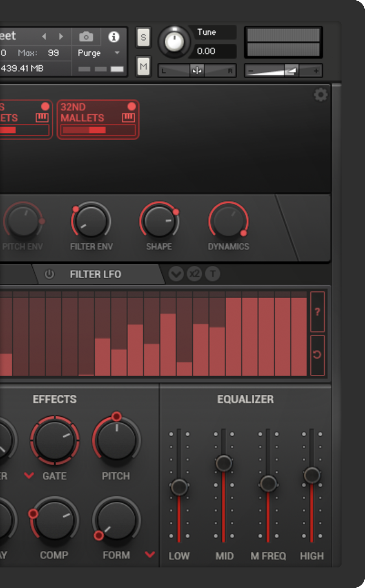Screen dimensions: 365x588
Task: Open settings with the gear icon
Action: pyautogui.click(x=320, y=95)
